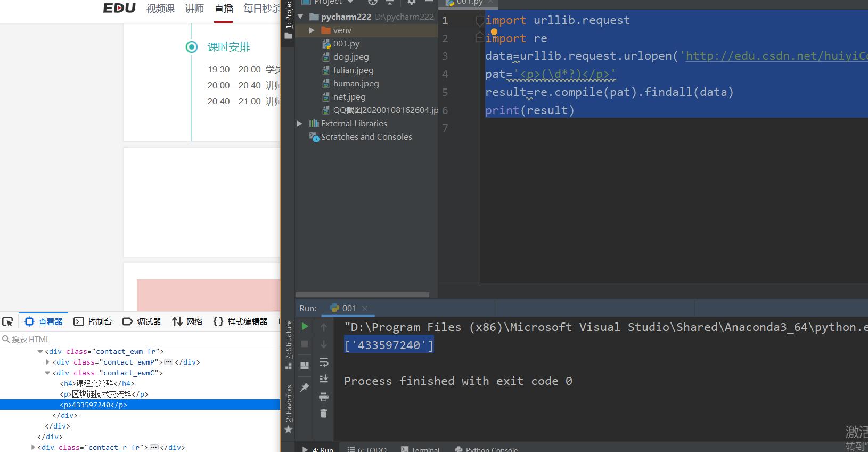
Task: Click the print console output icon
Action: coord(324,397)
